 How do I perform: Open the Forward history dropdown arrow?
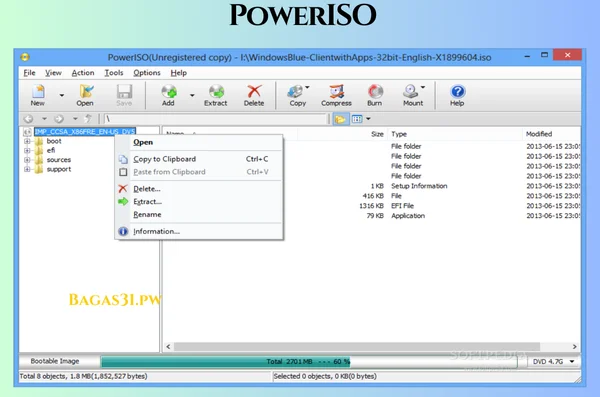[75, 119]
